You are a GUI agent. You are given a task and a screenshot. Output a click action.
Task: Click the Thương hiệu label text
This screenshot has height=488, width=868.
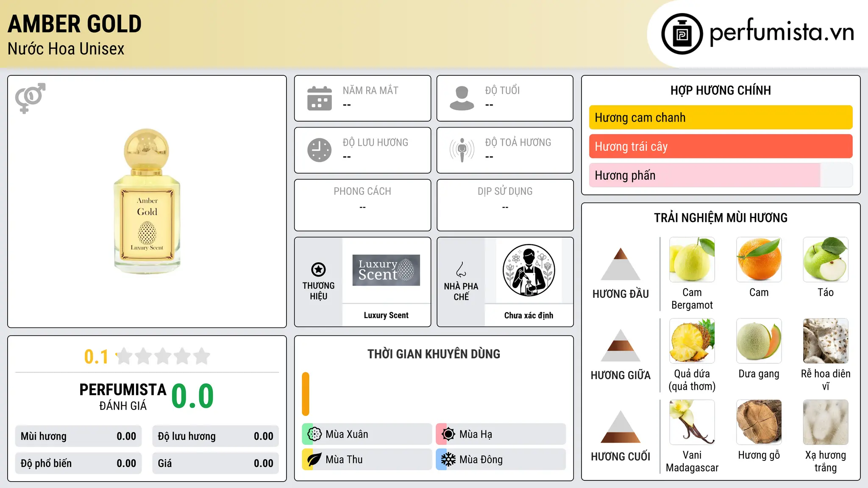pos(318,291)
